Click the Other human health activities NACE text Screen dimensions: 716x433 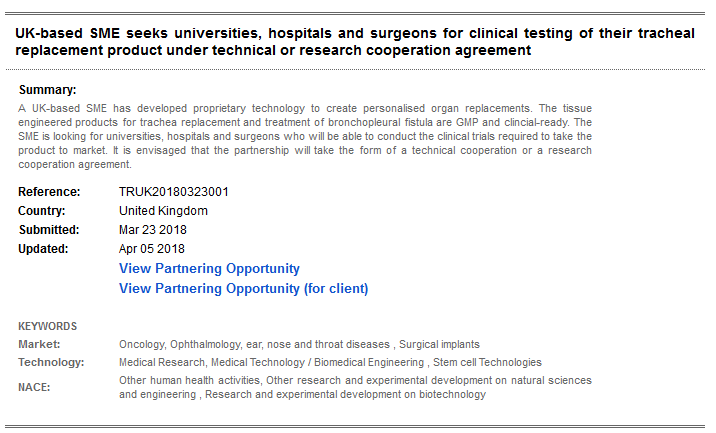coord(190,381)
